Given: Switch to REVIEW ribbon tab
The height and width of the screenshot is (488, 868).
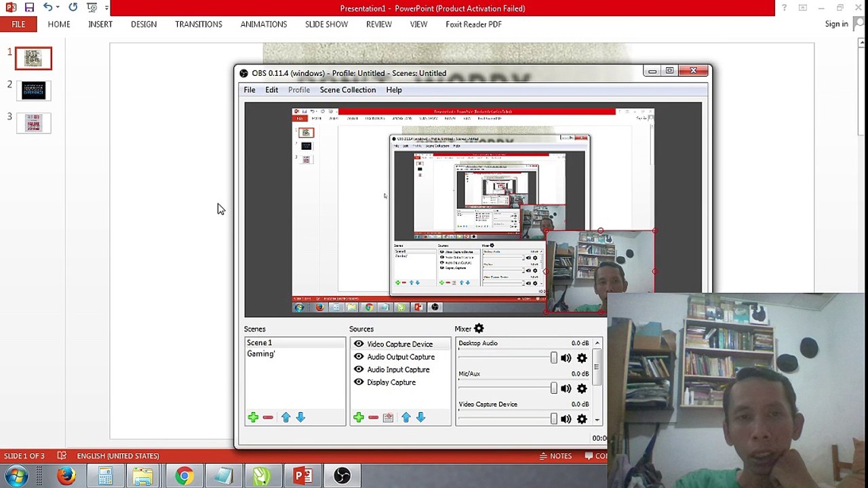Looking at the screenshot, I should click(379, 24).
